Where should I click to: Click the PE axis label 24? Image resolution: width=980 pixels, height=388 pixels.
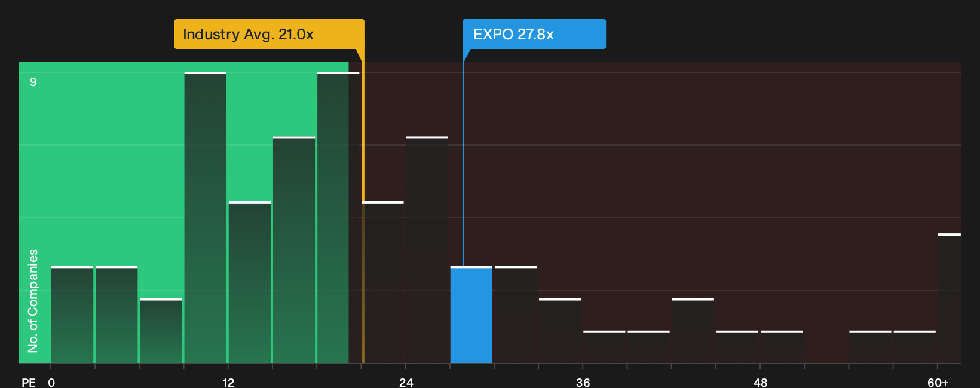point(406,383)
